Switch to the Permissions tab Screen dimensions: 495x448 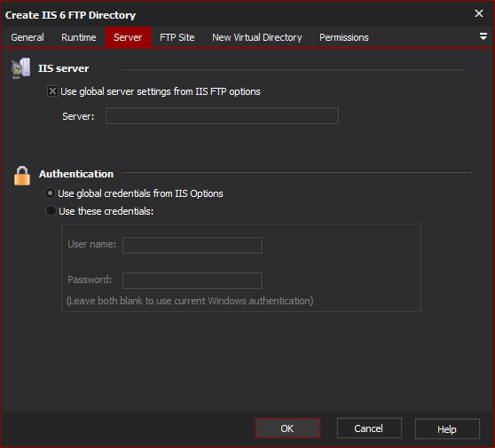(x=344, y=37)
